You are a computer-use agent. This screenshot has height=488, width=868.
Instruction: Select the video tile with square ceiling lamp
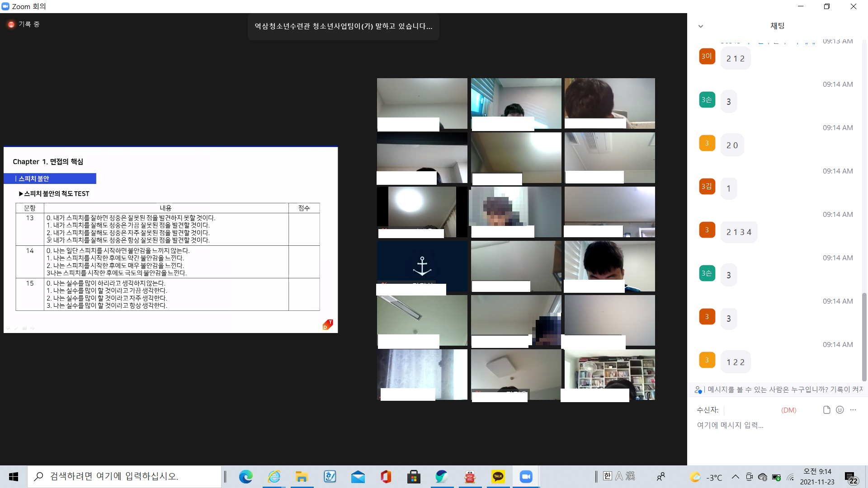click(x=516, y=375)
